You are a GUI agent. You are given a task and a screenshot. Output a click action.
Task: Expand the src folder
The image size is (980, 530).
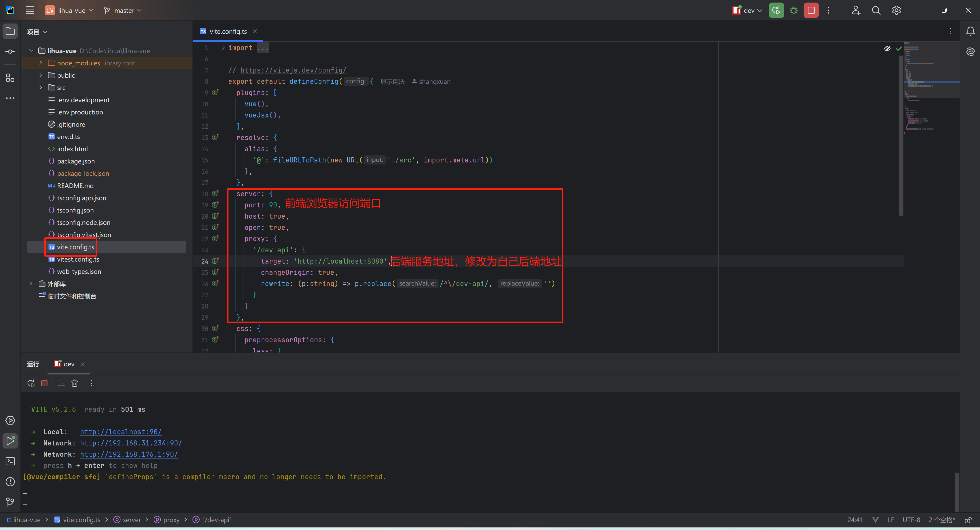(41, 88)
